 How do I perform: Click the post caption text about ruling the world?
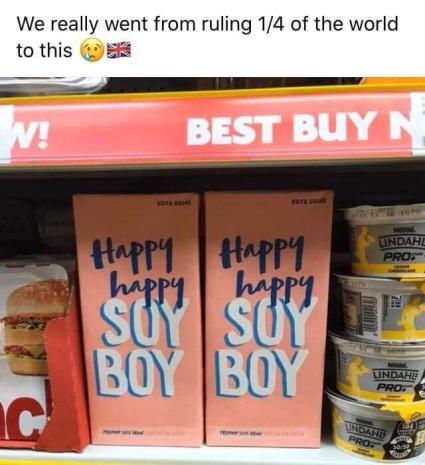(x=207, y=37)
